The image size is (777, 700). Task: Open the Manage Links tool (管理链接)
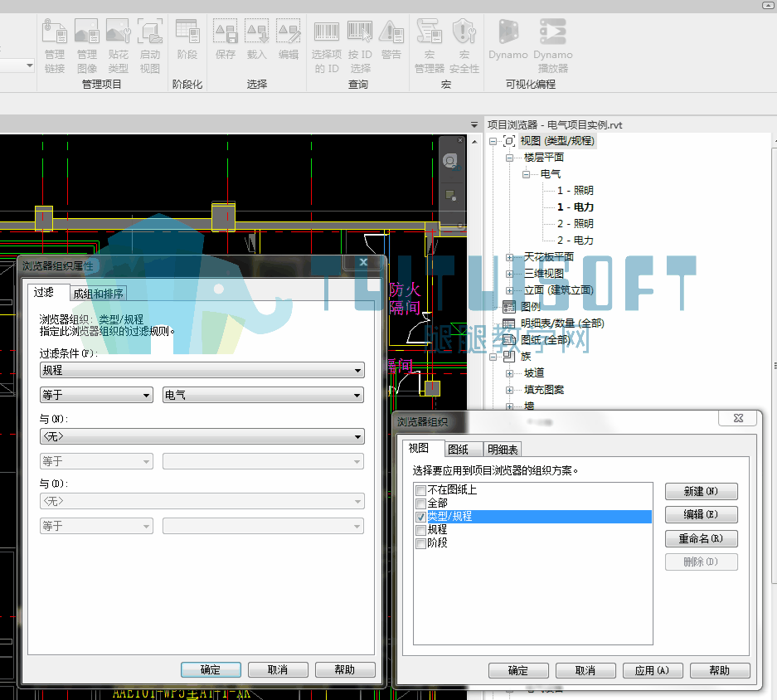coord(55,46)
